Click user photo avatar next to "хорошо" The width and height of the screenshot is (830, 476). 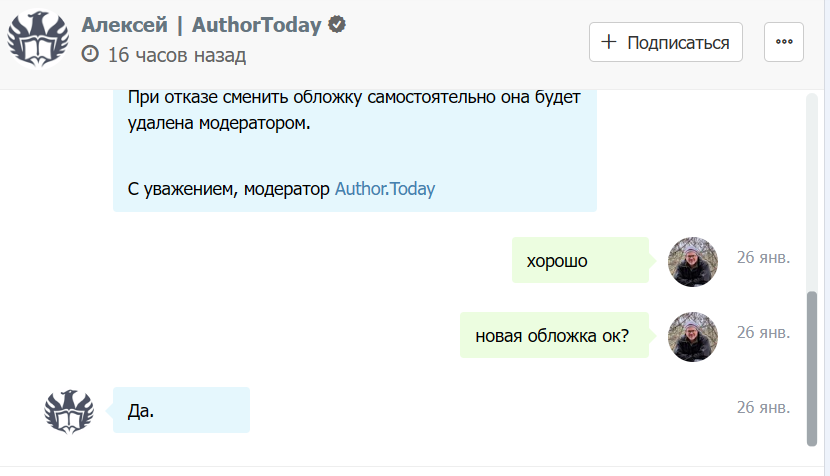[693, 262]
